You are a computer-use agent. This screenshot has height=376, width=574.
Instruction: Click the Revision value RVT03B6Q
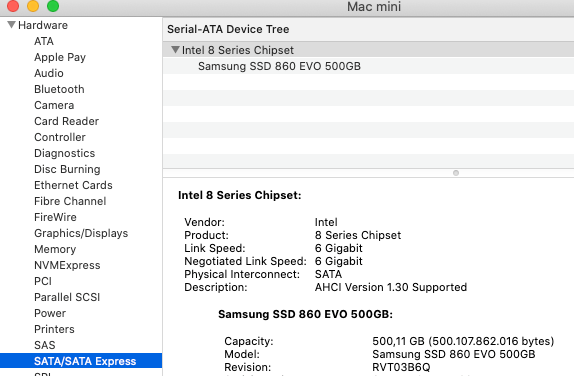click(x=401, y=367)
